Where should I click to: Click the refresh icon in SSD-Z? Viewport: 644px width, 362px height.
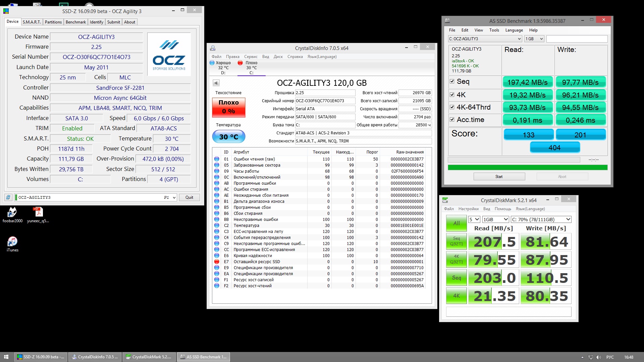8,197
